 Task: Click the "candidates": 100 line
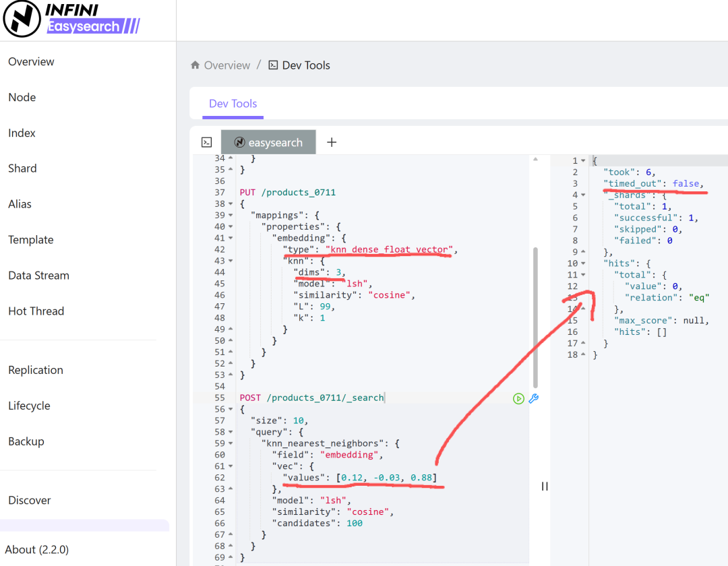(317, 524)
